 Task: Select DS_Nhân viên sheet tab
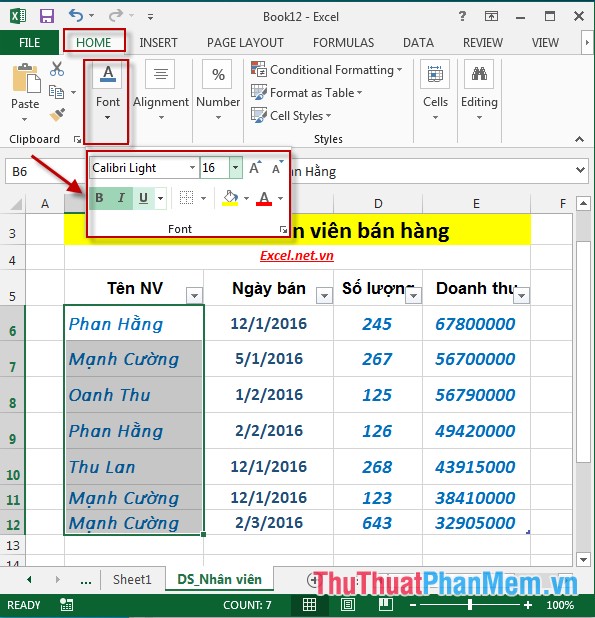(219, 579)
